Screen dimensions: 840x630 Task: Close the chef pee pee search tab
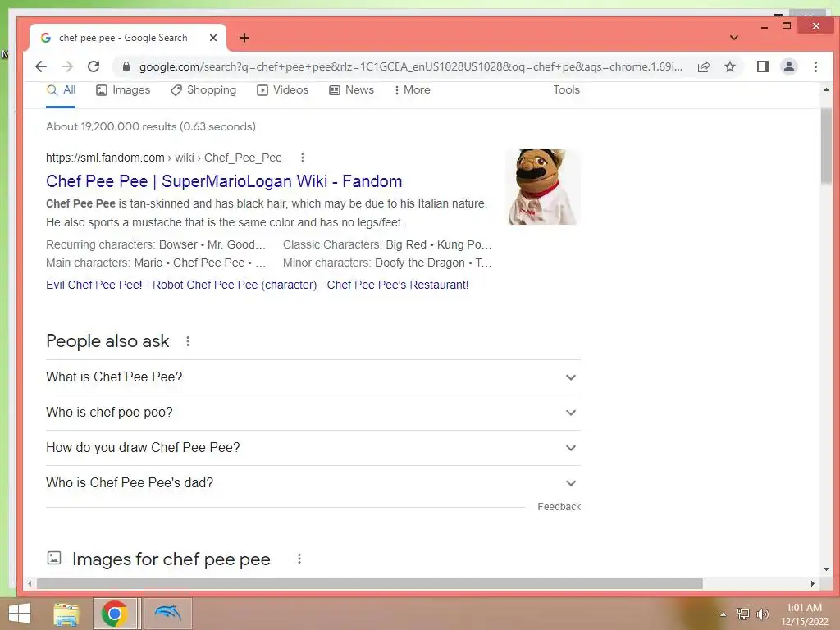(213, 38)
